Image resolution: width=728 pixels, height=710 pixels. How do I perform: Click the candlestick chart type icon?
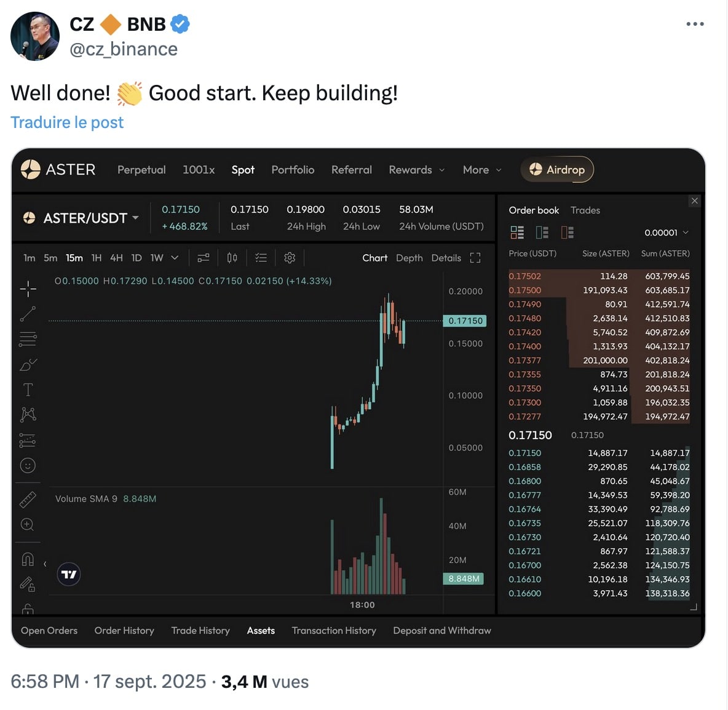pos(232,258)
